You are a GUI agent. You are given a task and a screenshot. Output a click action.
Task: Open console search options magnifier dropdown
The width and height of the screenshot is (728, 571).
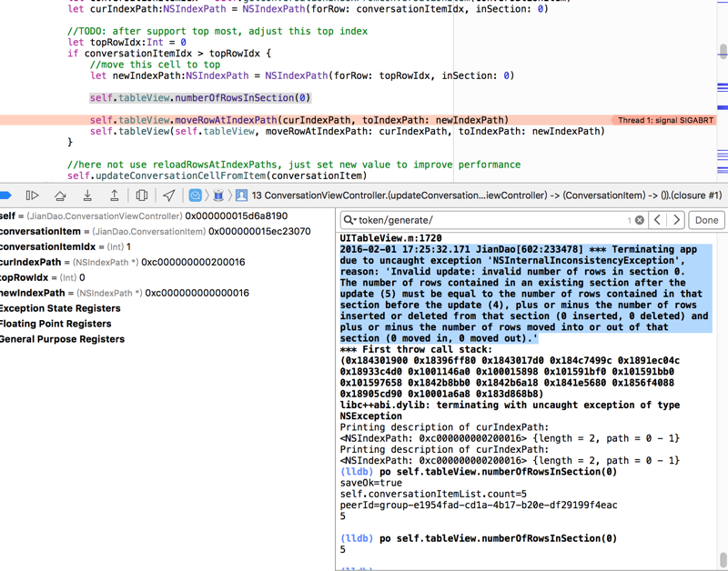tap(350, 220)
